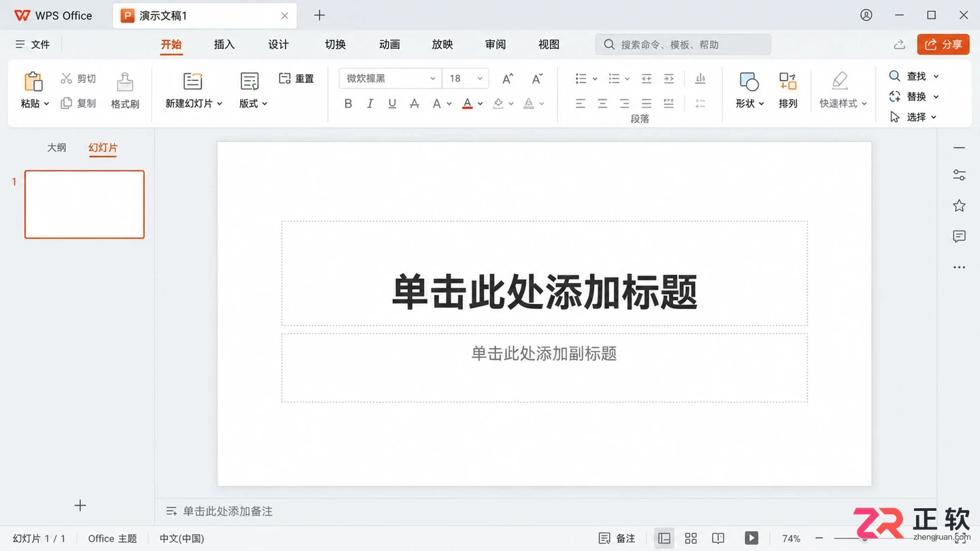Switch the side panel to 大纲 outline

[x=56, y=148]
